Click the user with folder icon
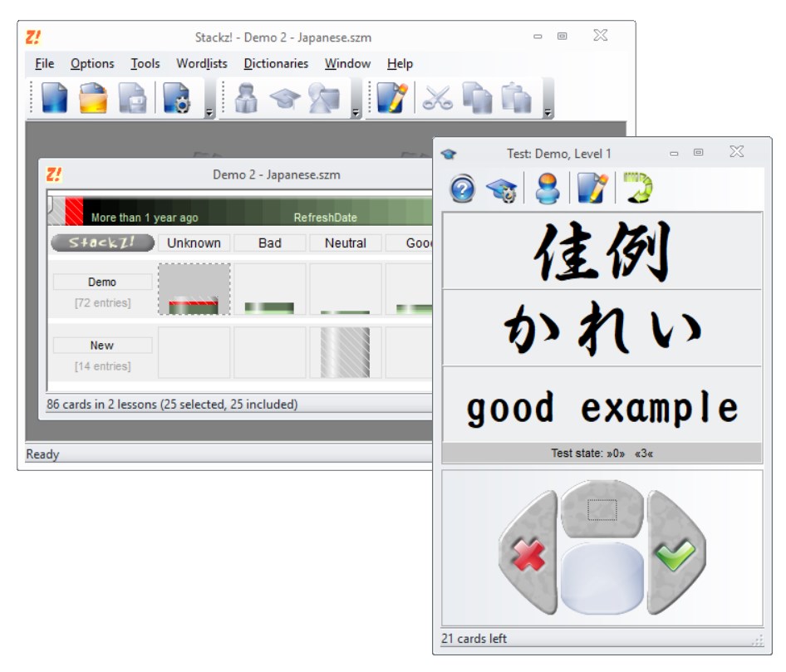Viewport: 786px width, 672px height. pos(324,98)
